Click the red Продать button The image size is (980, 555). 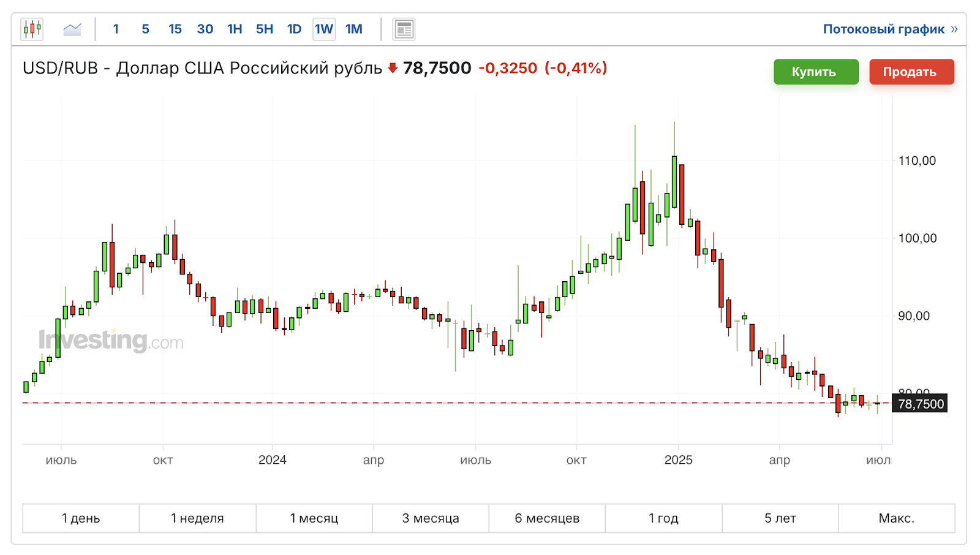[911, 72]
